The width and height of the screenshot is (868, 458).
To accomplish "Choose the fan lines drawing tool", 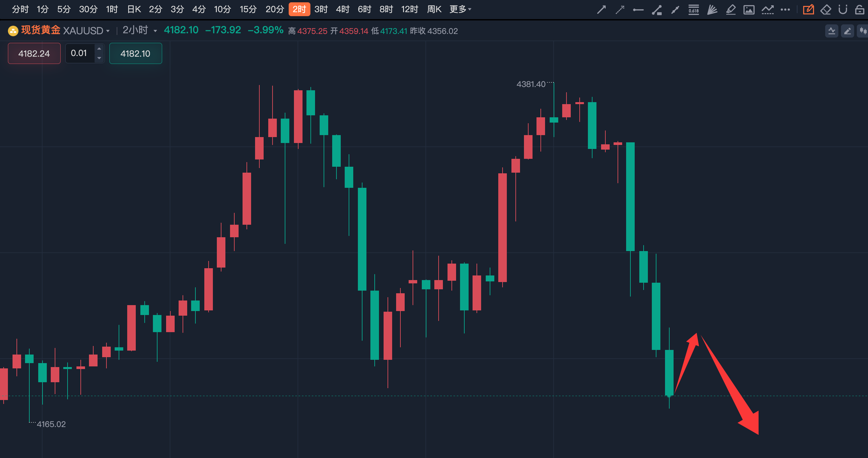I will 712,10.
